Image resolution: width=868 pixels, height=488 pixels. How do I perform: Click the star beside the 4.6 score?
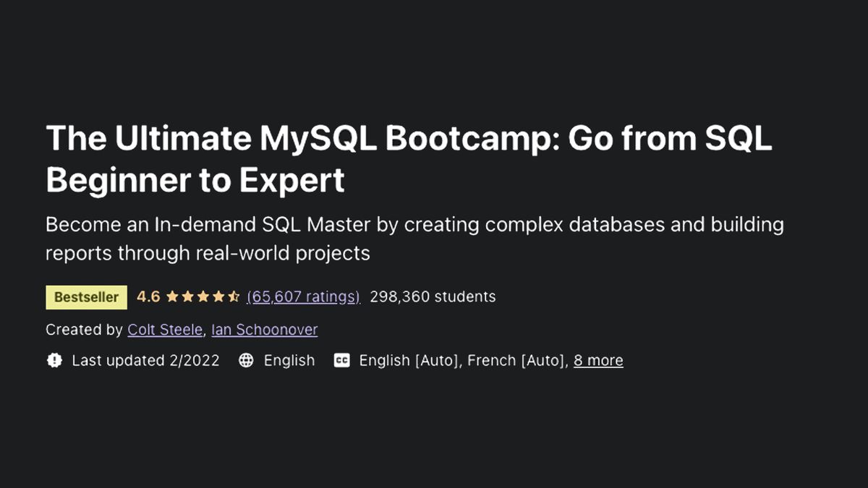click(171, 296)
